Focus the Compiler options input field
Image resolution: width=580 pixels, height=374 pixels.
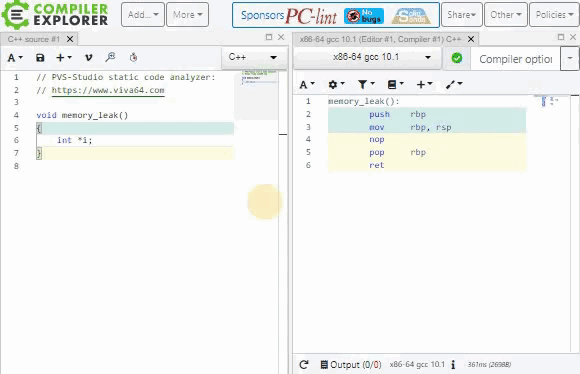(515, 58)
